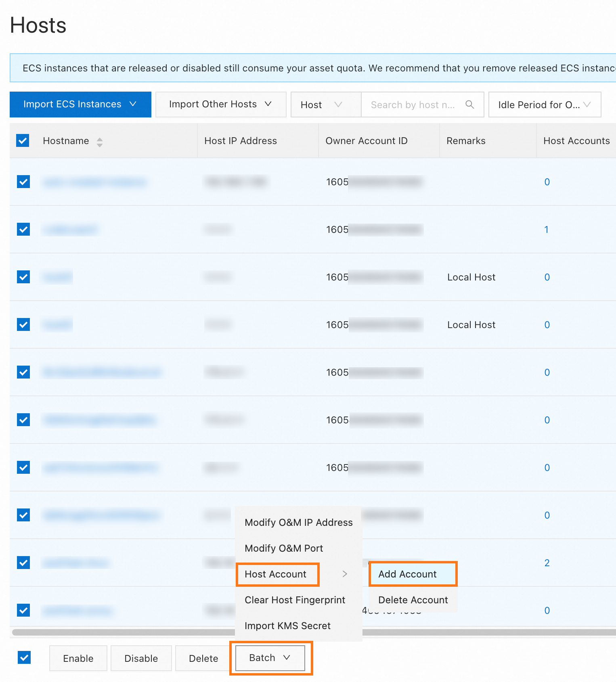The image size is (616, 682).
Task: Open the Host search type dropdown
Action: click(x=326, y=105)
